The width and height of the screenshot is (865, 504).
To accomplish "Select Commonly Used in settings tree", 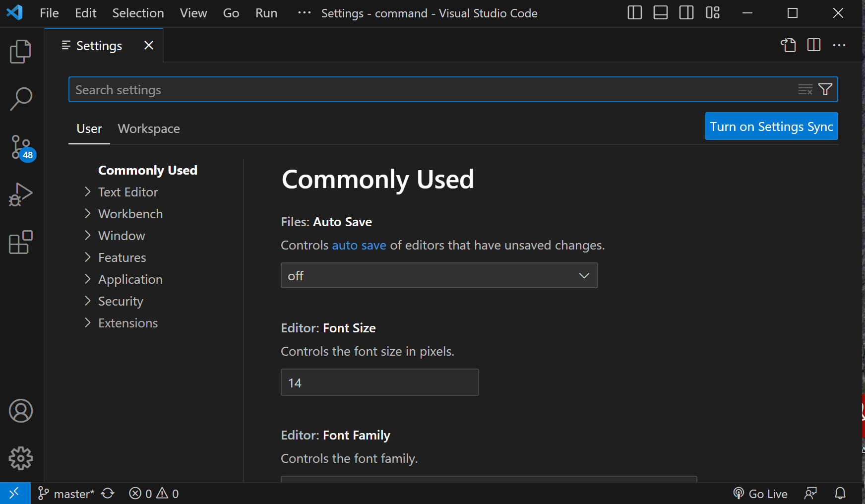I will (148, 170).
